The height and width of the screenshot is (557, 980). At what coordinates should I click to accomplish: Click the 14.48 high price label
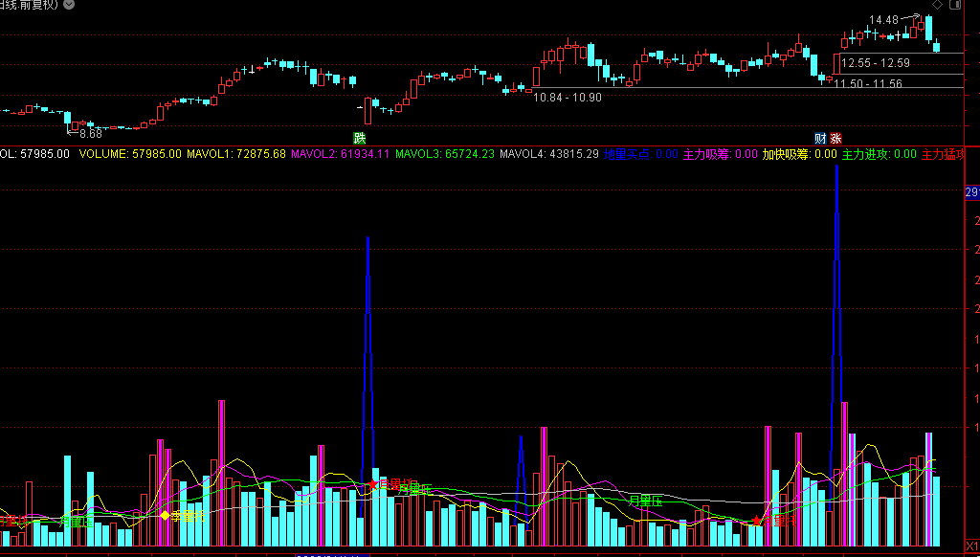pyautogui.click(x=882, y=20)
